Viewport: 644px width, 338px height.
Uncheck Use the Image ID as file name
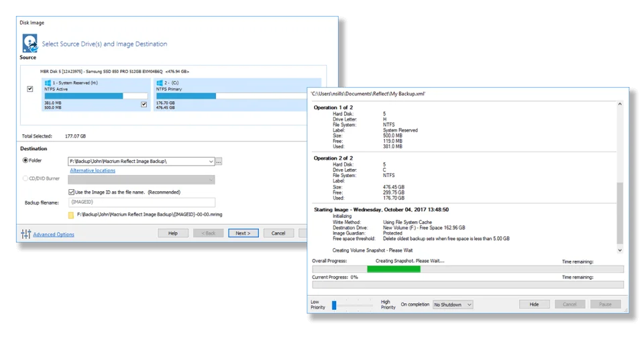[72, 192]
